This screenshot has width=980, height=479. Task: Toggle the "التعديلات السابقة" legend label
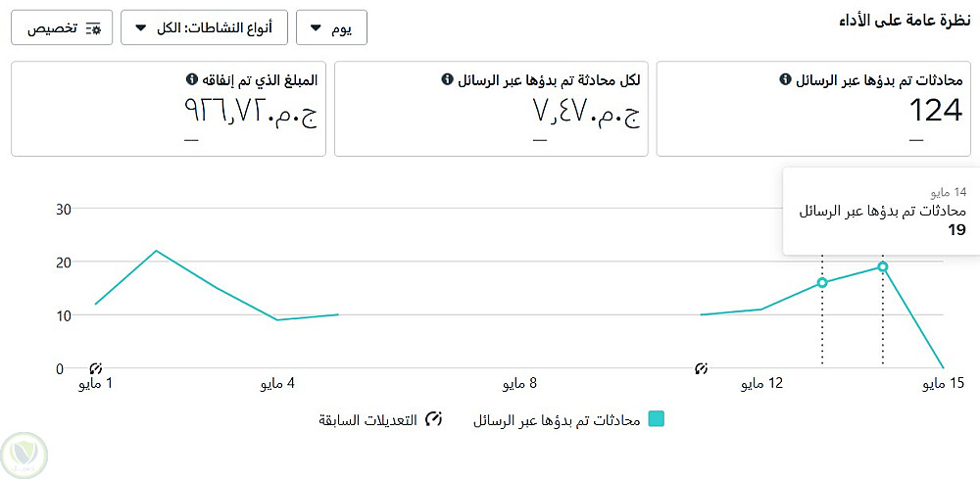click(367, 420)
